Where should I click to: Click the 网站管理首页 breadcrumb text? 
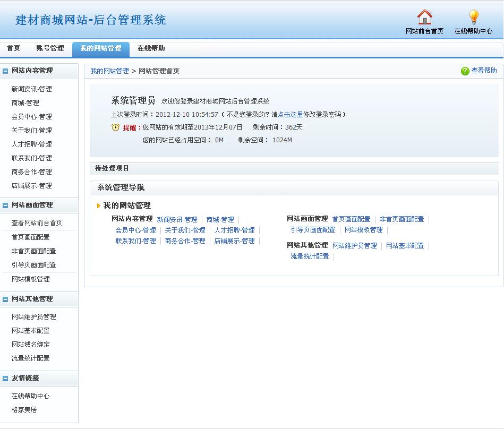click(159, 71)
